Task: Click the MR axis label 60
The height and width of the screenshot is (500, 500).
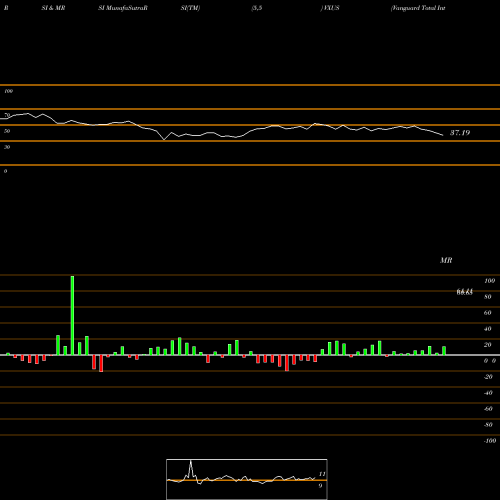Action: point(488,313)
